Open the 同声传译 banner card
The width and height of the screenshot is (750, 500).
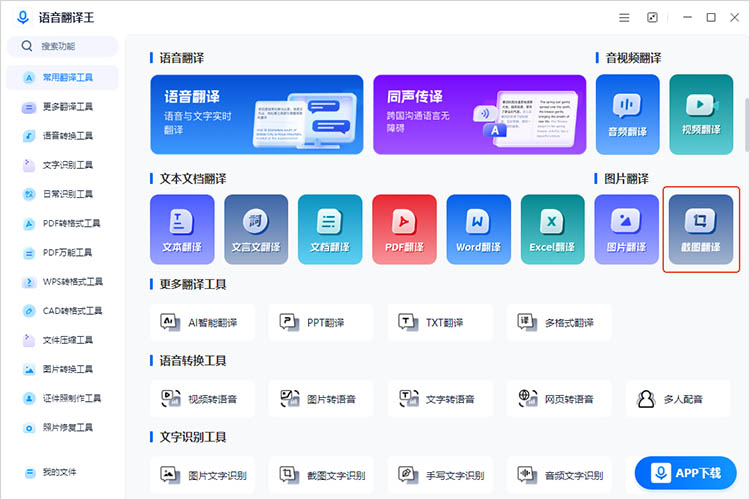click(479, 114)
